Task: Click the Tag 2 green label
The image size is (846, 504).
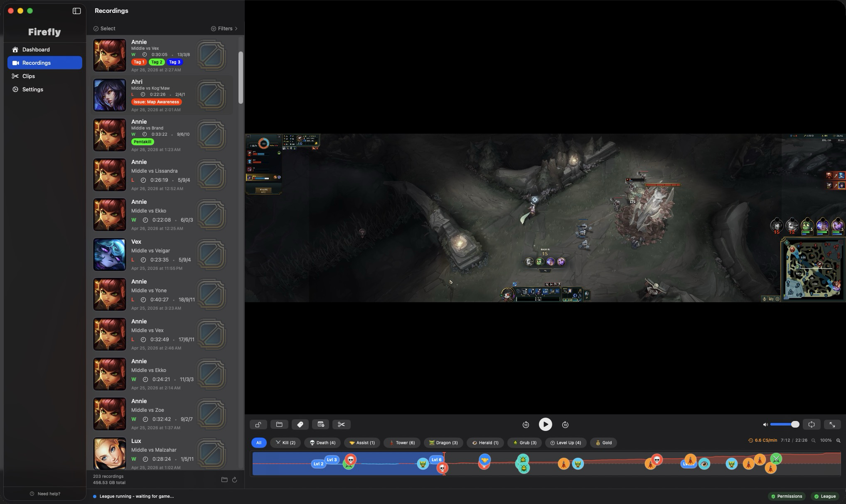Action: (157, 62)
